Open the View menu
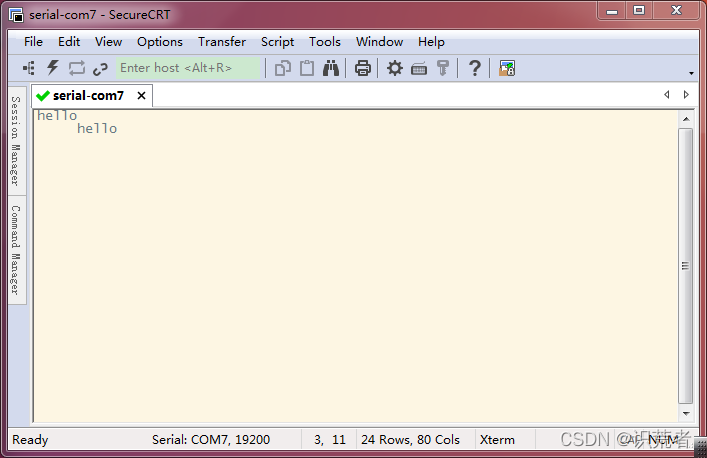This screenshot has height=458, width=707. point(108,42)
